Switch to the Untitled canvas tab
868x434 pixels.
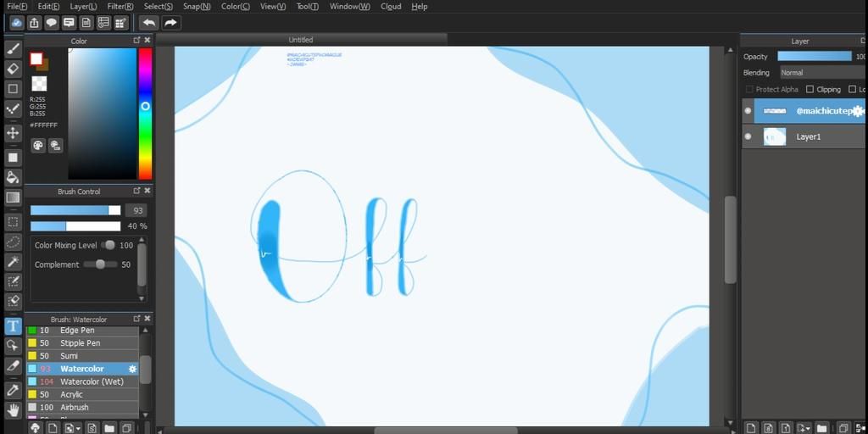[x=301, y=40]
